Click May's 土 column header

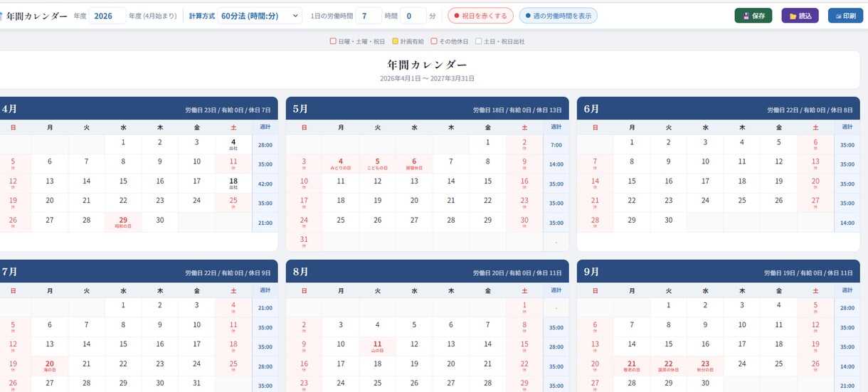click(524, 127)
